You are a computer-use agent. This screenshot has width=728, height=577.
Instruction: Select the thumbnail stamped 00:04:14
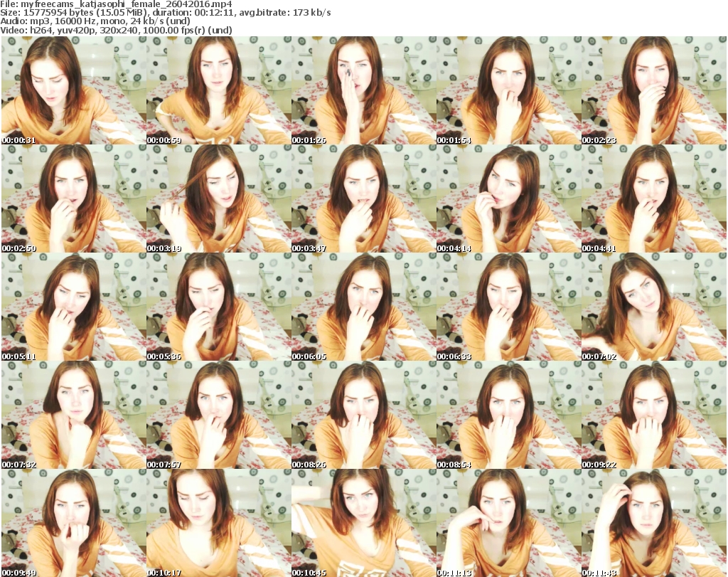pos(508,198)
